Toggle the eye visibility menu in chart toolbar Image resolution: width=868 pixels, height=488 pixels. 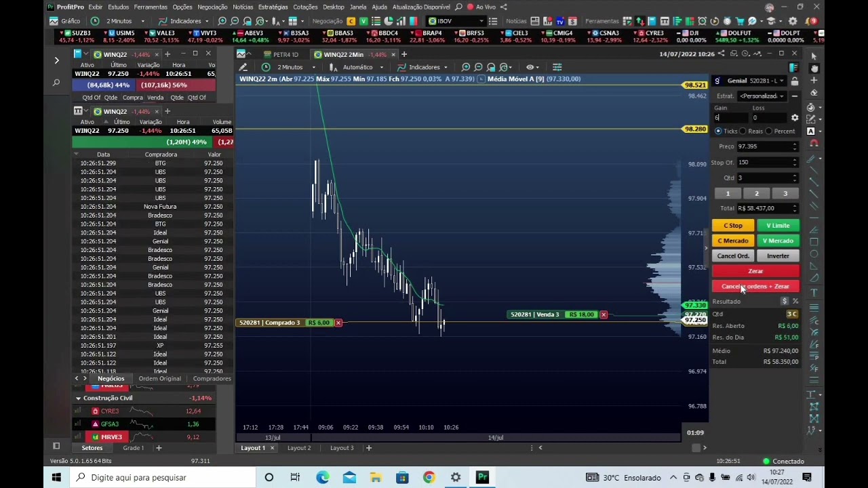[x=532, y=67]
